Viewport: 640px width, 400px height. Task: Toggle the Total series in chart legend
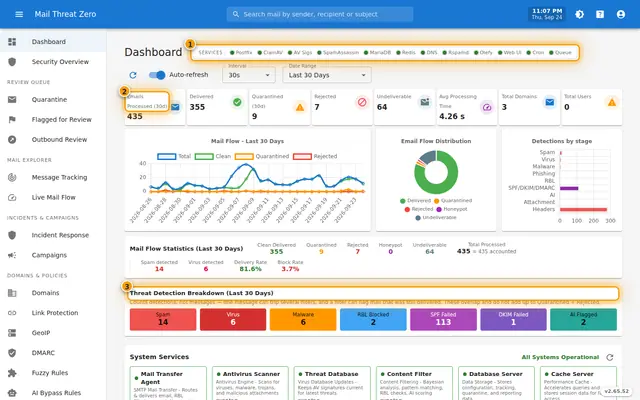(174, 156)
